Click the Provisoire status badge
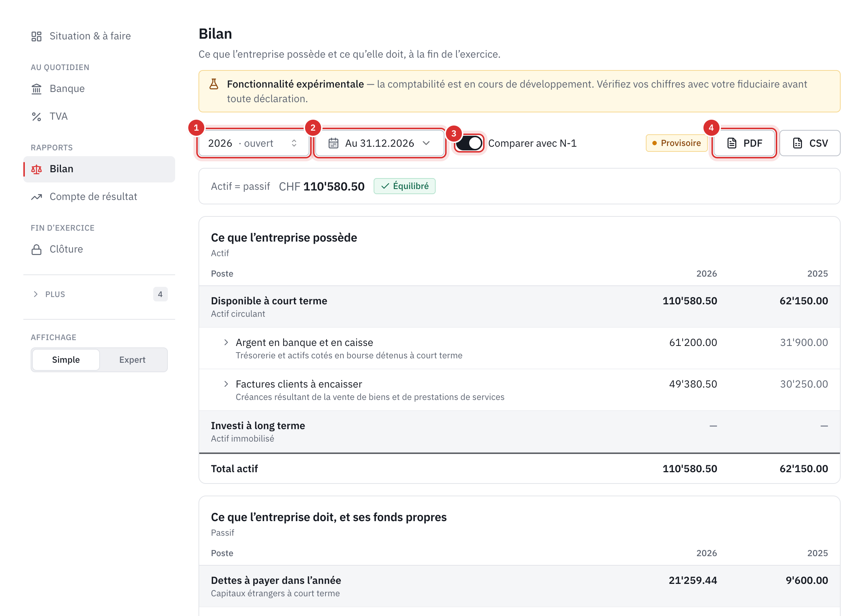The height and width of the screenshot is (616, 864). click(676, 143)
